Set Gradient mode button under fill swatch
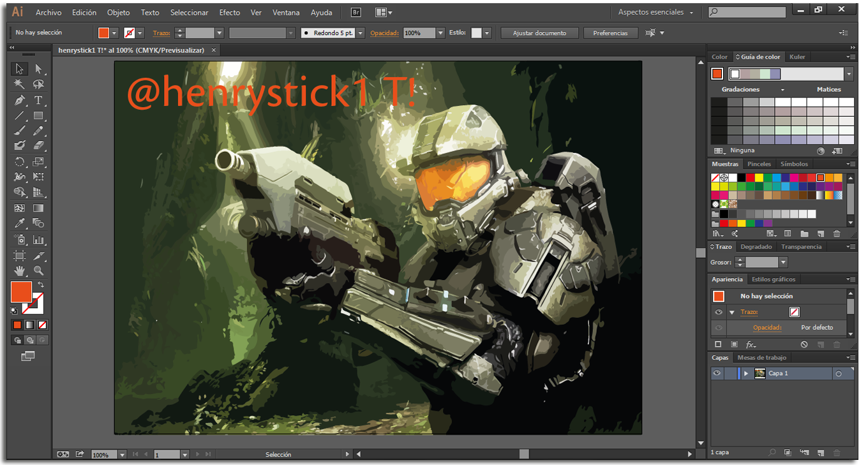The image size is (868, 465). (29, 325)
